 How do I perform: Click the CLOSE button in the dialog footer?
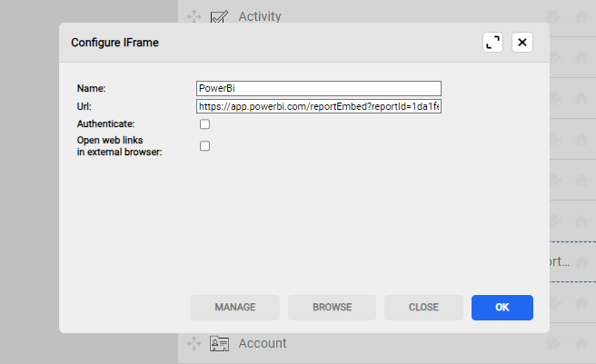423,308
